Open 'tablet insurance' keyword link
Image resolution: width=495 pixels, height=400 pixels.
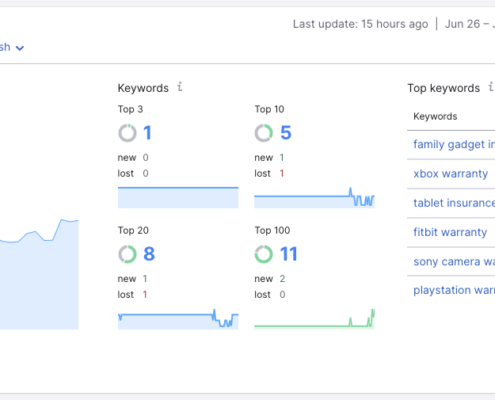[x=454, y=203]
